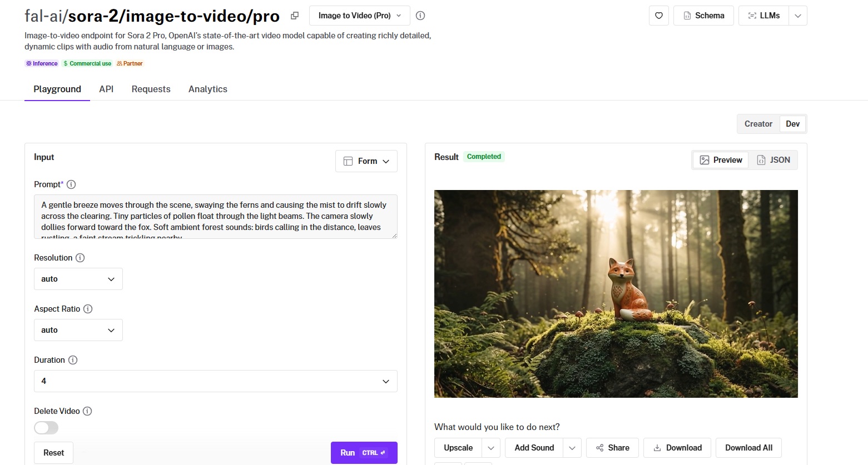Favorite the model with the heart icon

658,16
